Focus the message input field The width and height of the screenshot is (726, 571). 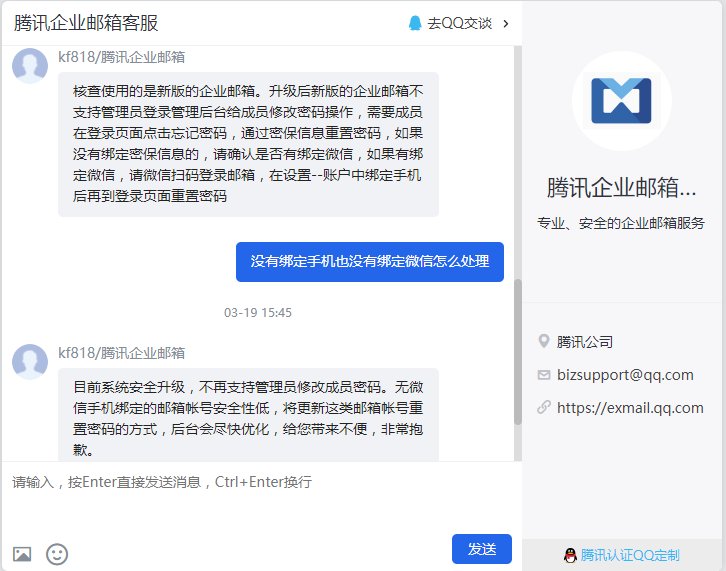(x=262, y=498)
